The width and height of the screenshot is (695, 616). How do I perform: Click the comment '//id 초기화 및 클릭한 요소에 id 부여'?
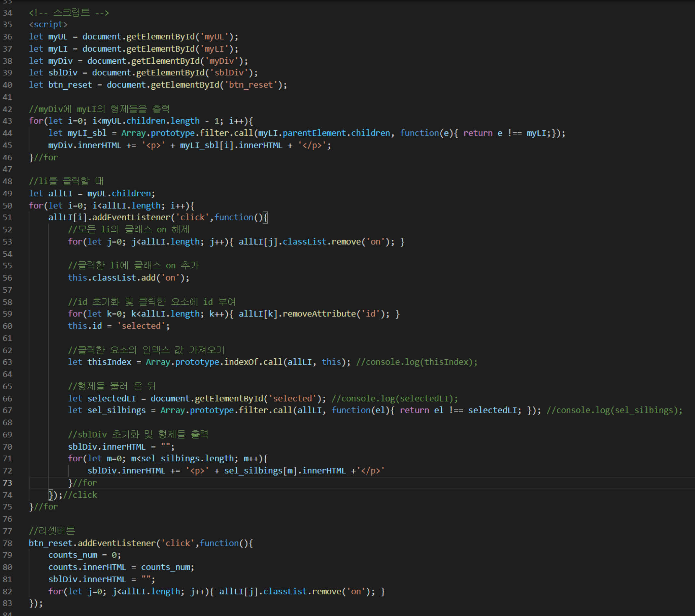(x=152, y=302)
